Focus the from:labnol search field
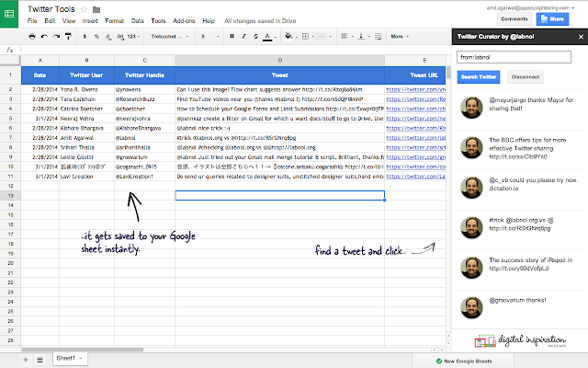This screenshot has width=588, height=368. pyautogui.click(x=514, y=57)
